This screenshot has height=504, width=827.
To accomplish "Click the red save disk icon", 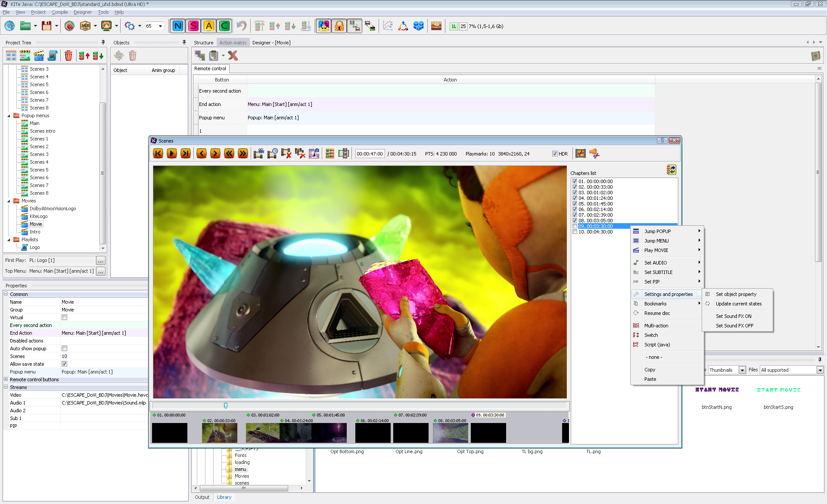I will point(47,26).
